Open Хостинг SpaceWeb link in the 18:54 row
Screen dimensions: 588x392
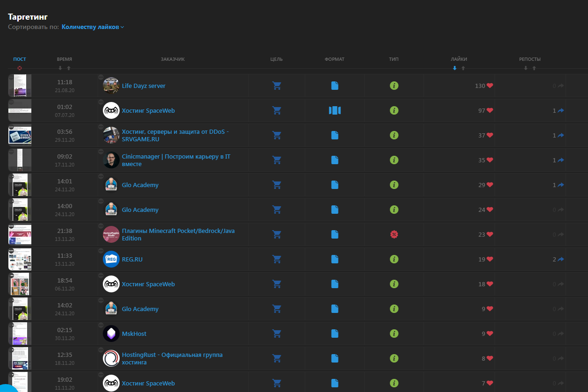point(148,284)
